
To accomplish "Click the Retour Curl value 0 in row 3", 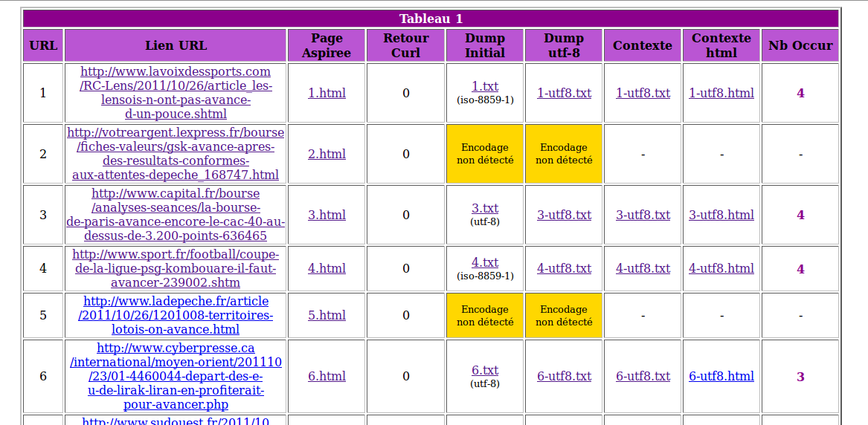I will [406, 215].
